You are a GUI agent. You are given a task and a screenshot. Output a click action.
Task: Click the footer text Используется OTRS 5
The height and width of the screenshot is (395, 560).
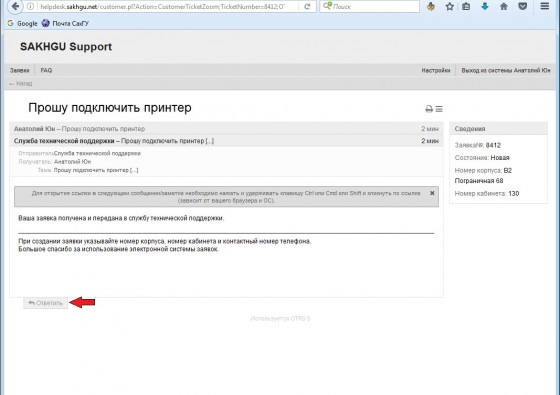(280, 318)
